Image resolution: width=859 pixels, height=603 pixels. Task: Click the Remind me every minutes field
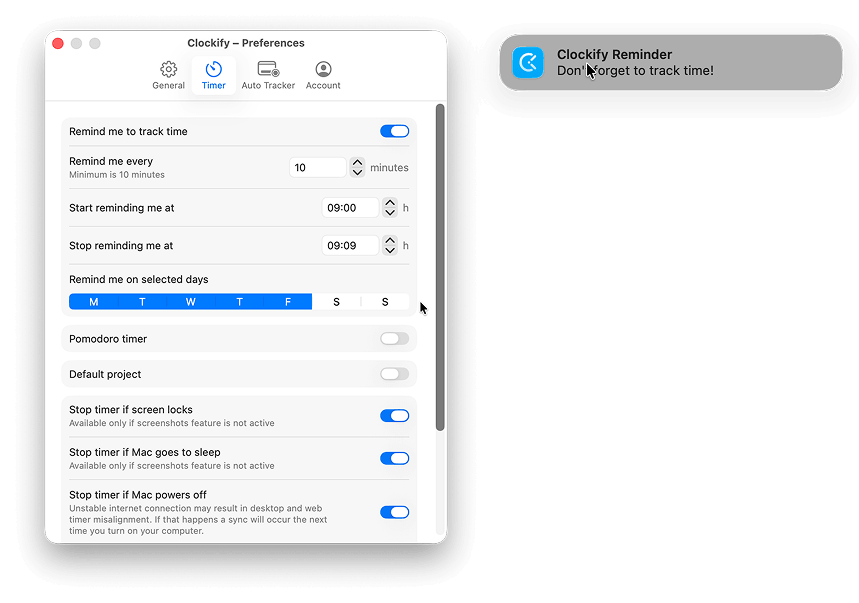pyautogui.click(x=318, y=168)
